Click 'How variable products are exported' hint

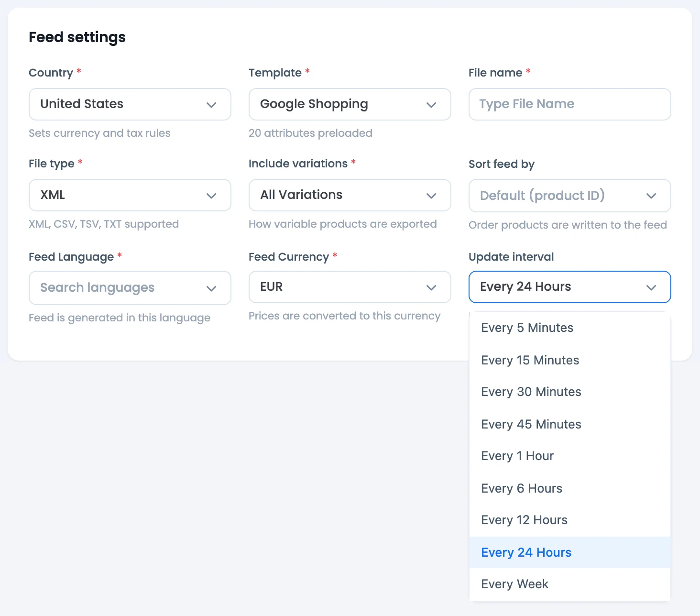click(x=342, y=224)
